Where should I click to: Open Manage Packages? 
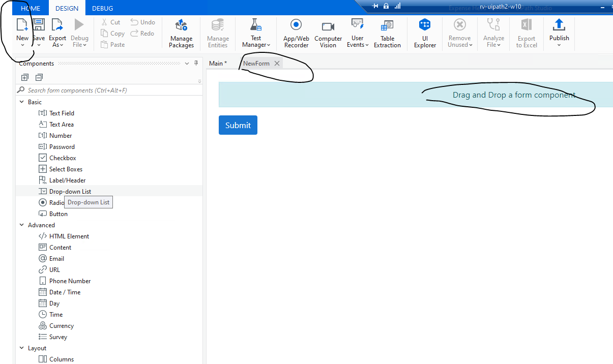181,33
